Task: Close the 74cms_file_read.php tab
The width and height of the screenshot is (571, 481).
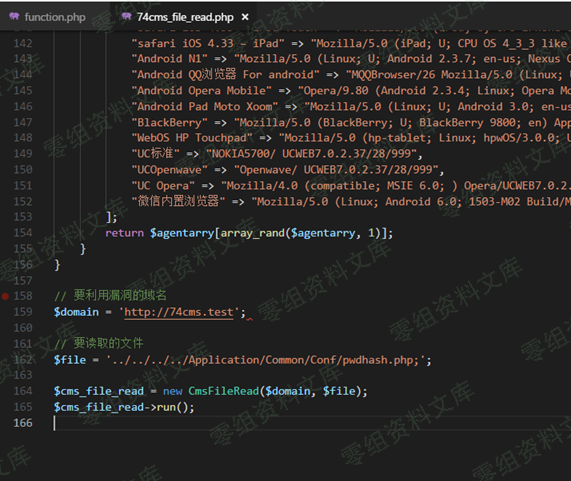Action: (245, 17)
